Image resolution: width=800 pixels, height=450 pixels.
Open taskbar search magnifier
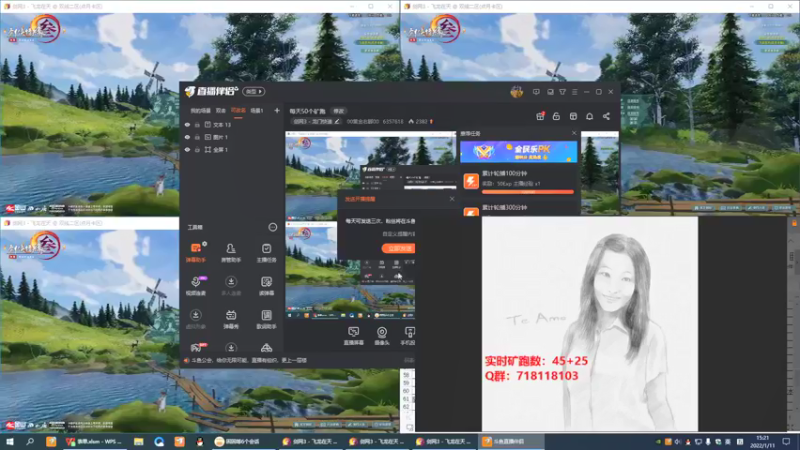point(30,441)
